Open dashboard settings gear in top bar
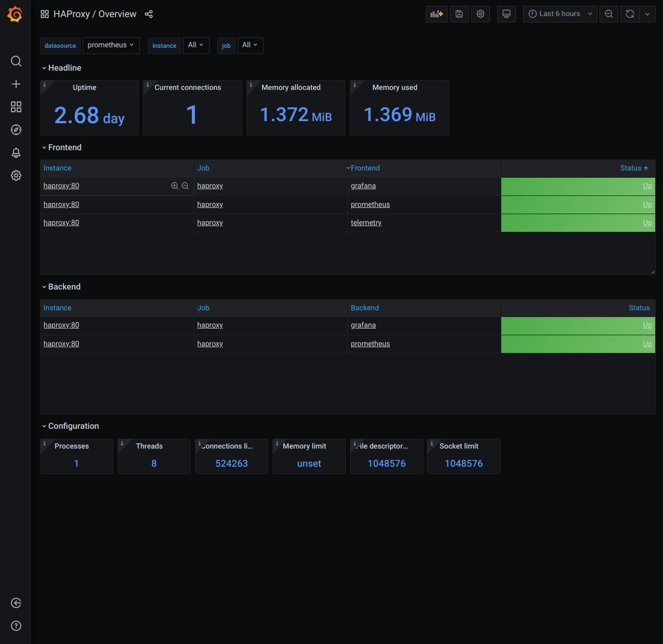This screenshot has height=644, width=663. (x=480, y=14)
